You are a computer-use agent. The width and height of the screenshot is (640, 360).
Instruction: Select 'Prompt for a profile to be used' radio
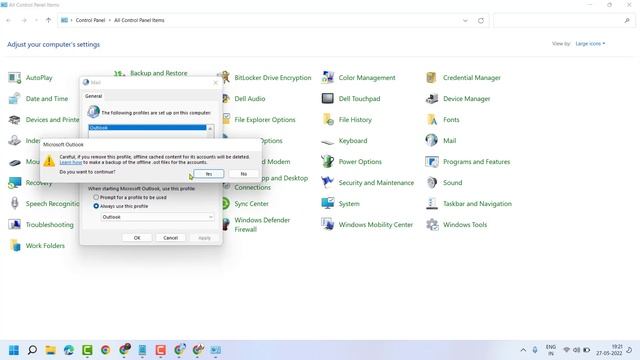[x=96, y=197]
